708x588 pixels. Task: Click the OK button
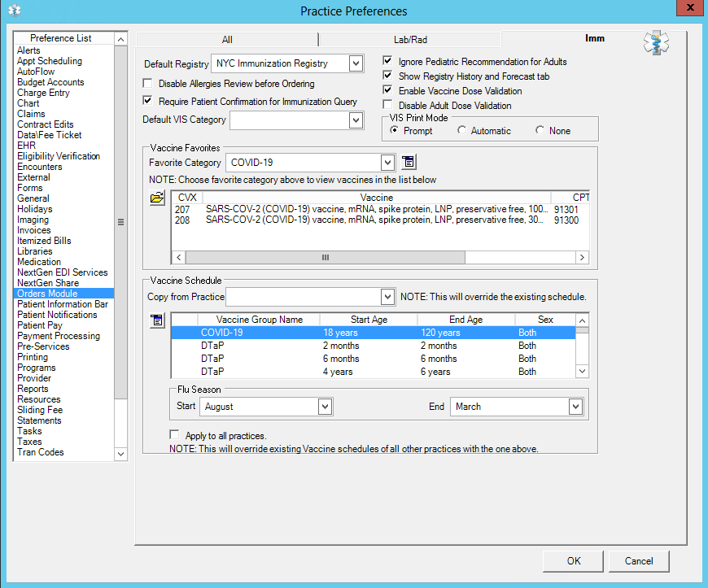pyautogui.click(x=574, y=561)
